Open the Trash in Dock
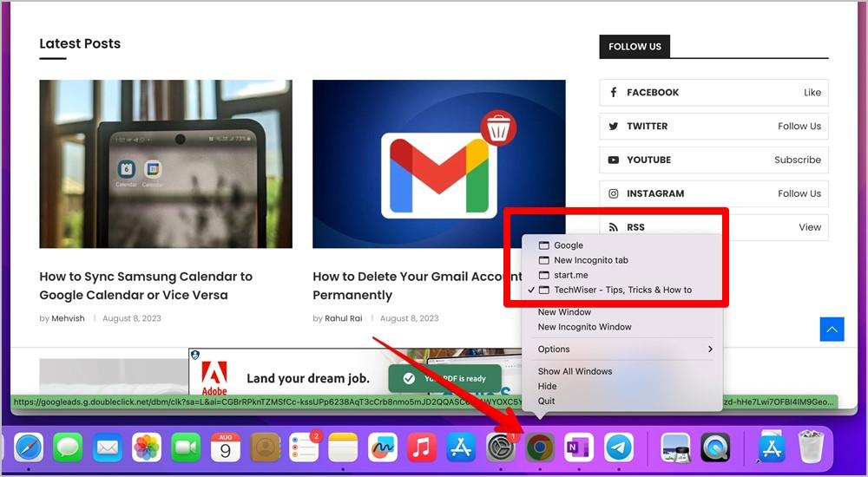Screen dimensions: 868x477 [x=811, y=448]
